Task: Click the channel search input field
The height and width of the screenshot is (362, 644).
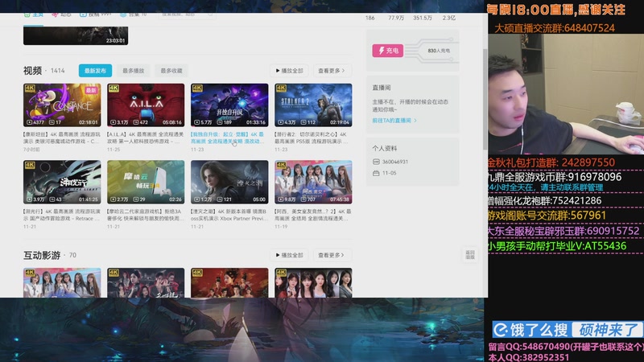Action: click(187, 14)
